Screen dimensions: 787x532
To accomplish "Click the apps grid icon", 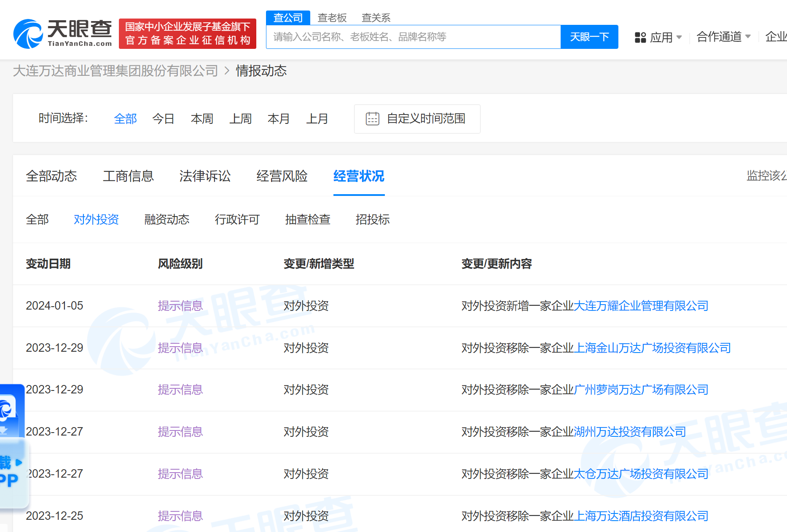I will tap(640, 37).
